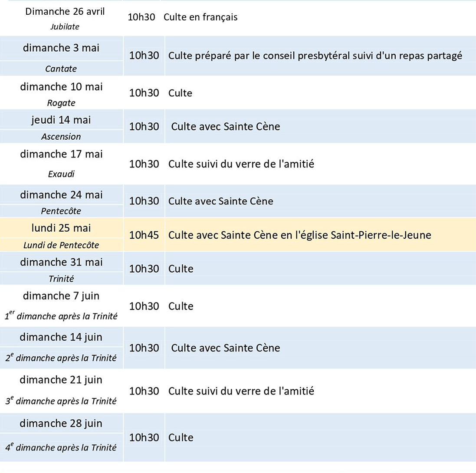
Task: Select the dimanche 3 mai date
Action: pyautogui.click(x=61, y=48)
